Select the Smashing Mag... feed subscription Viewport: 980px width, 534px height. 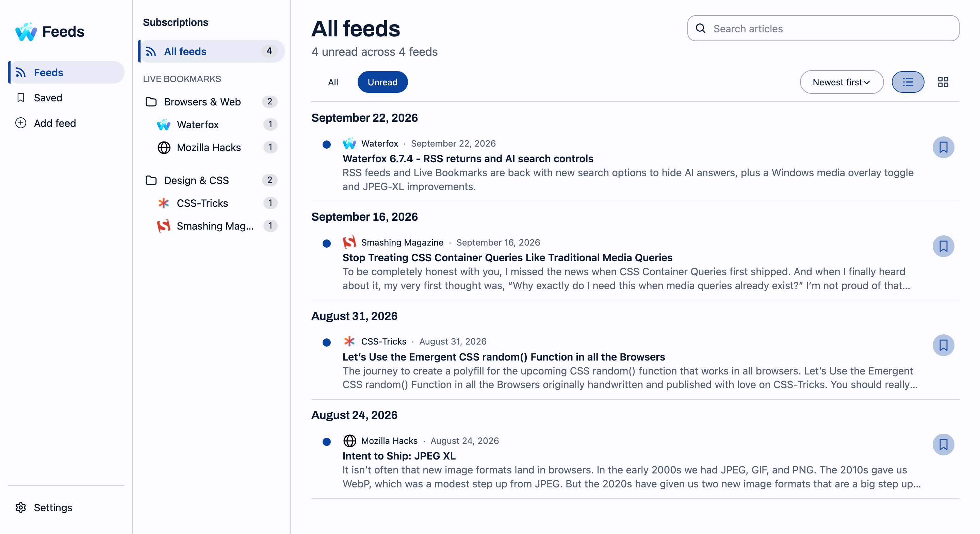pyautogui.click(x=217, y=226)
